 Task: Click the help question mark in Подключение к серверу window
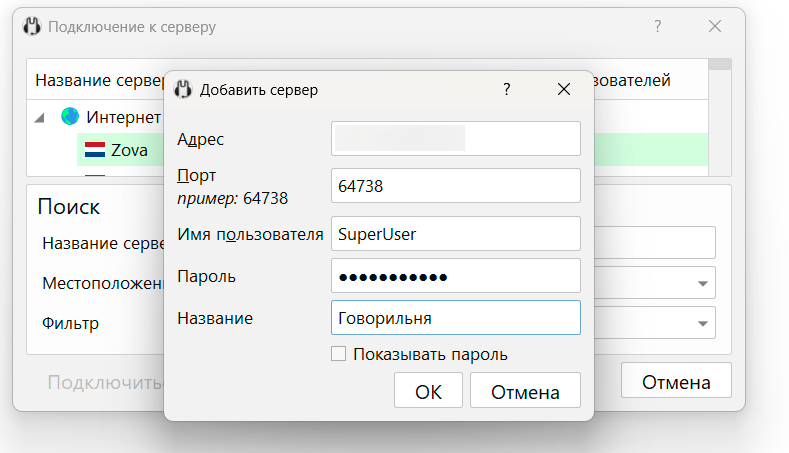[x=657, y=27]
